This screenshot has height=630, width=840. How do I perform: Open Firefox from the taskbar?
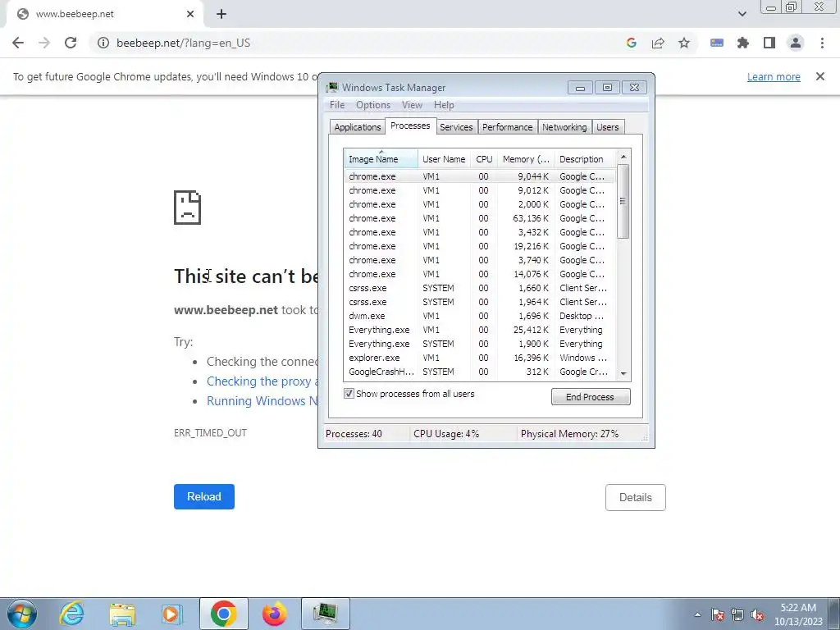tap(274, 614)
